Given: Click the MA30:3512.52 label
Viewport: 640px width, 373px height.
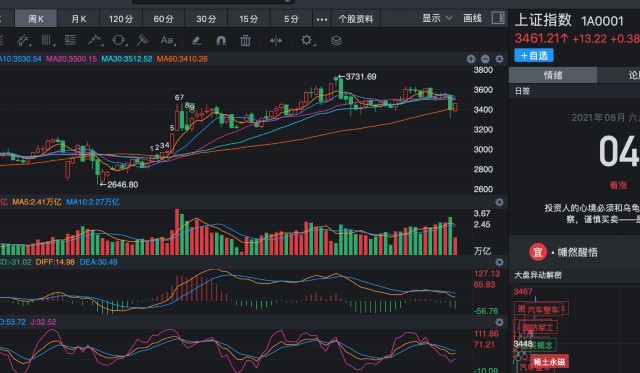Looking at the screenshot, I should click(127, 59).
